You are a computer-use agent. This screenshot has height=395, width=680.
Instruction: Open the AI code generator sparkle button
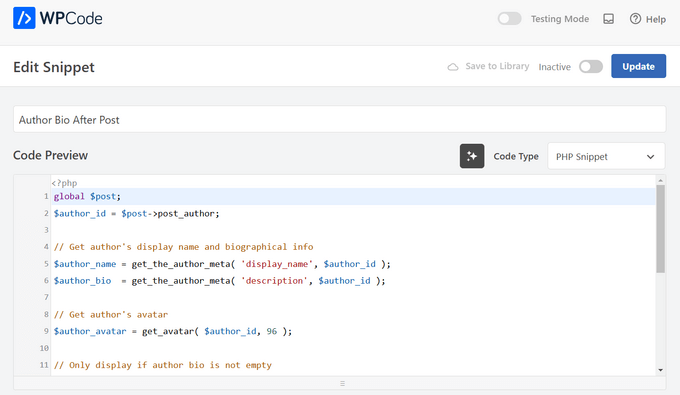[x=472, y=156]
